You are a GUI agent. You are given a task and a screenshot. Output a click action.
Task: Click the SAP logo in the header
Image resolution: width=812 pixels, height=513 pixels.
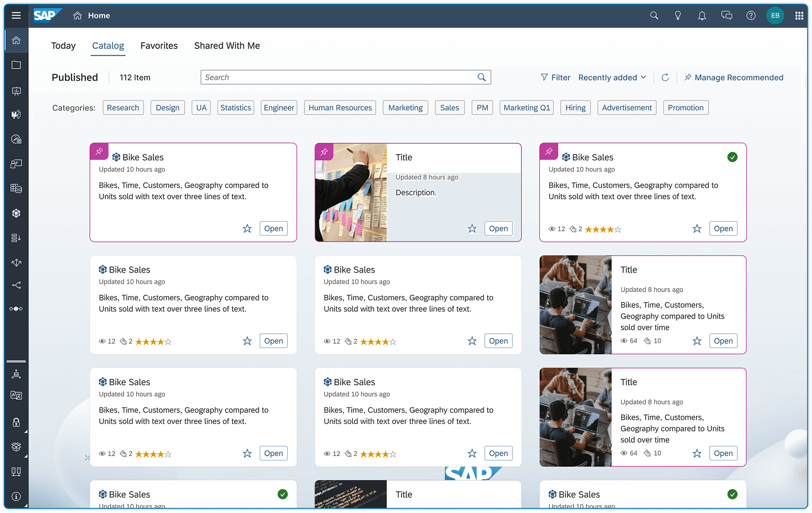click(x=48, y=16)
